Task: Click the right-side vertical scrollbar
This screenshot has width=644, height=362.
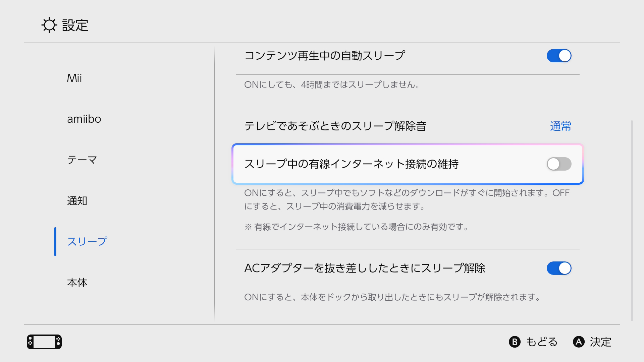Action: pyautogui.click(x=632, y=221)
